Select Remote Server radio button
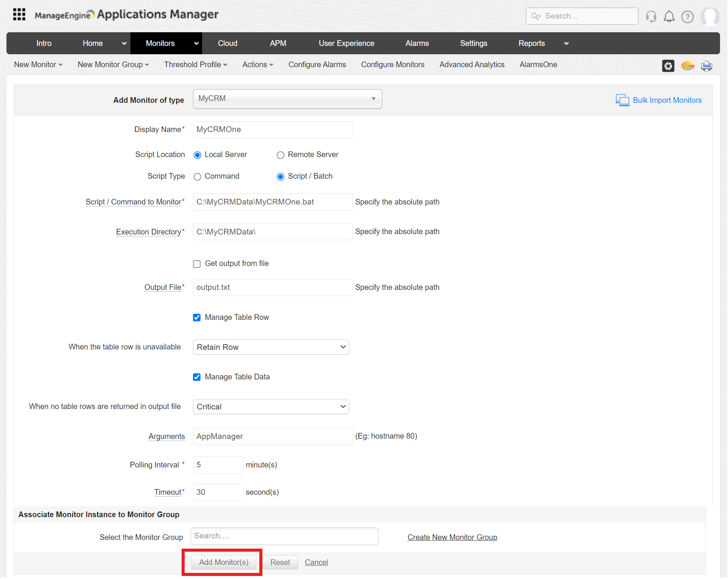Viewport: 728px width, 579px height. click(x=281, y=155)
